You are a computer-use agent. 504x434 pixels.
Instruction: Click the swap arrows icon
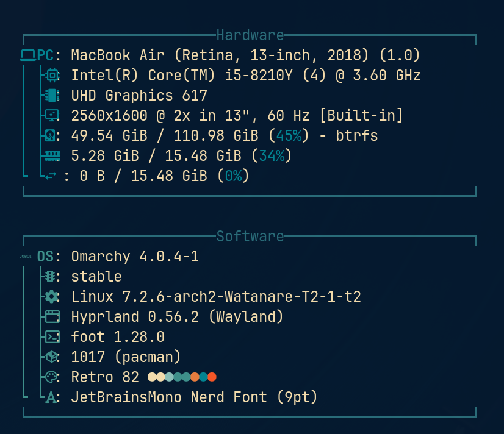point(51,176)
